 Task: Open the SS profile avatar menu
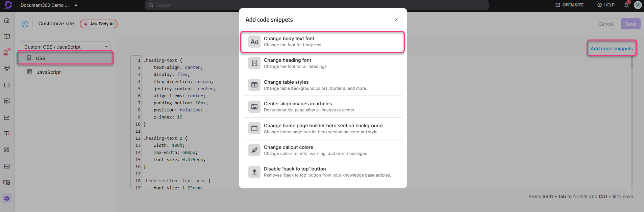pyautogui.click(x=638, y=5)
